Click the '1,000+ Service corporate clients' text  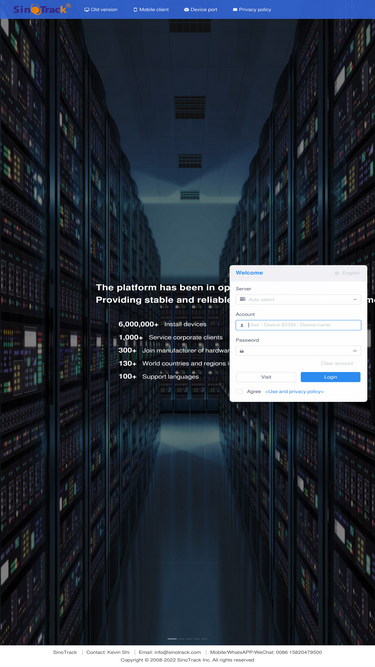coord(170,337)
